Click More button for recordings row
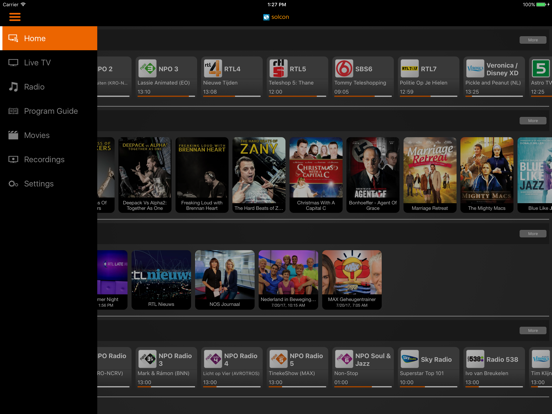This screenshot has height=414, width=552. (533, 233)
